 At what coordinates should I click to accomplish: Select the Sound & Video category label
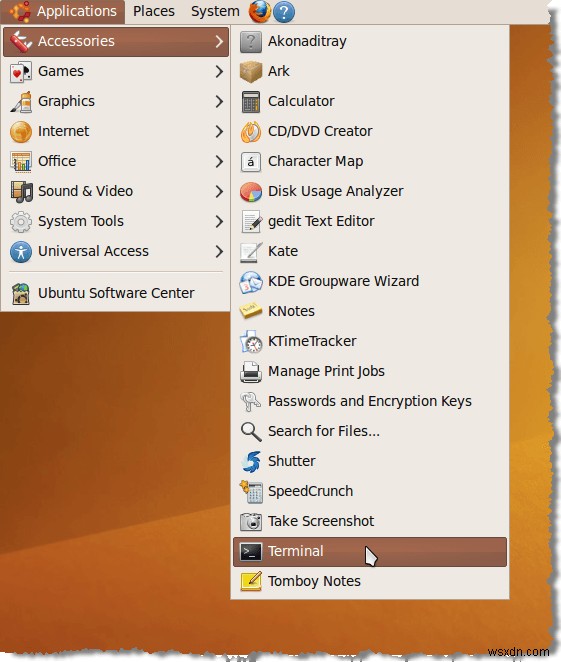[85, 191]
